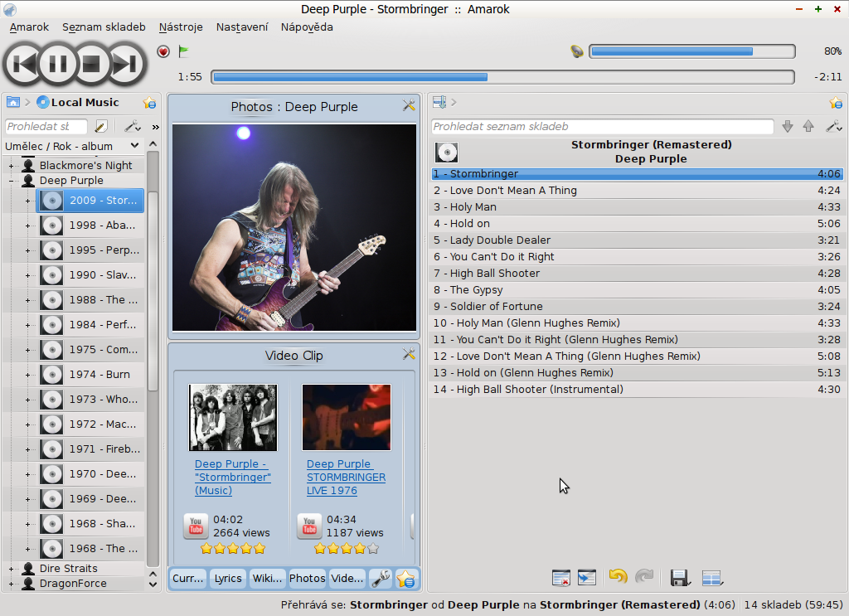Adjust the volume slider bar
Image resolution: width=849 pixels, height=616 pixels.
pos(692,51)
